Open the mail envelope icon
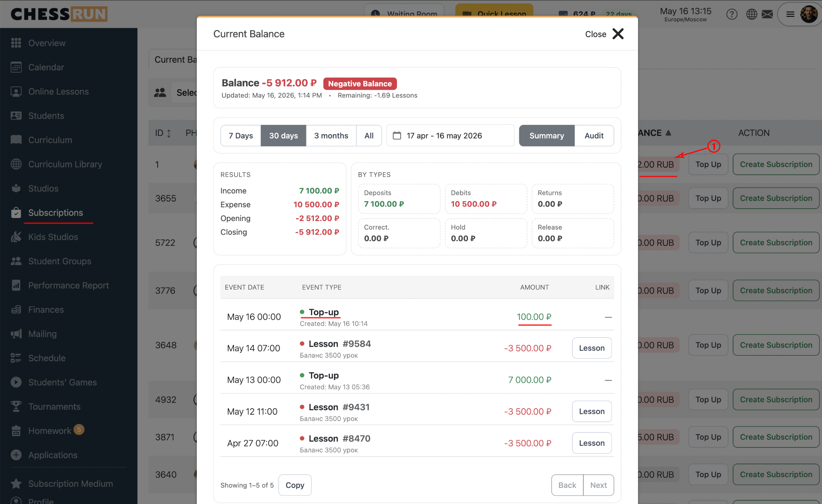Viewport: 822px width, 504px height. [767, 14]
